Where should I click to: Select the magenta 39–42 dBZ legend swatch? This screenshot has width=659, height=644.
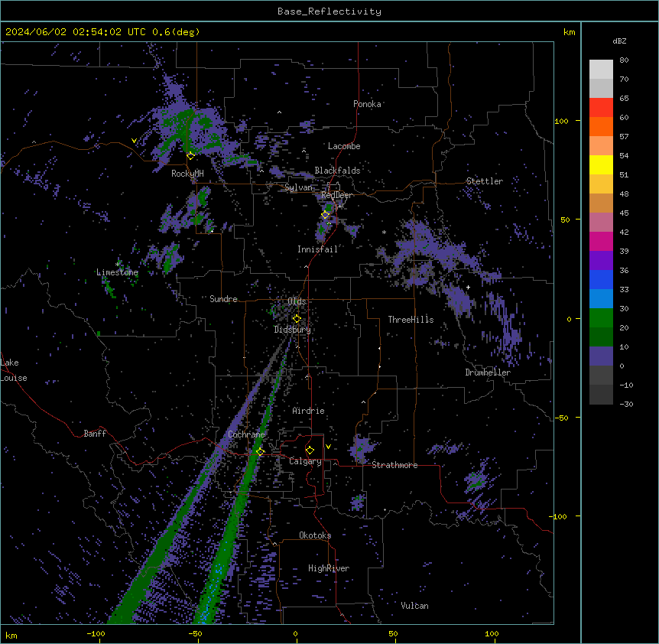click(601, 242)
